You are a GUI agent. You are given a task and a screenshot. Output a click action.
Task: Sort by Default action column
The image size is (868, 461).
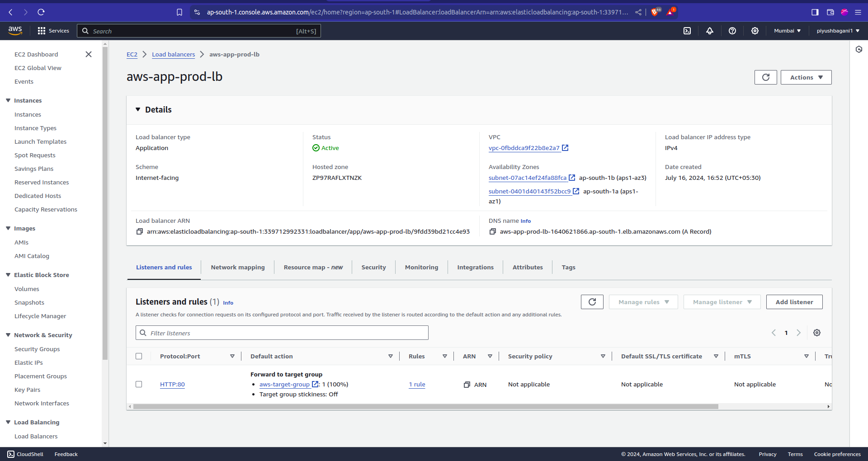click(391, 356)
